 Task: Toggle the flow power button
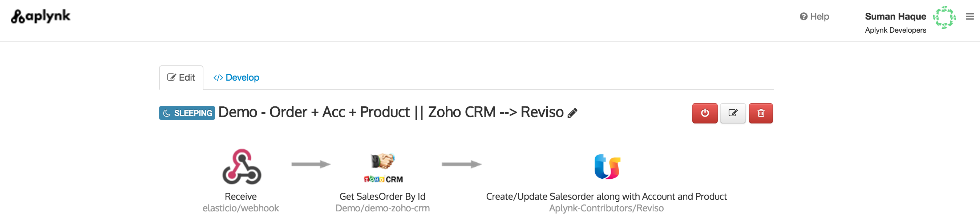705,113
